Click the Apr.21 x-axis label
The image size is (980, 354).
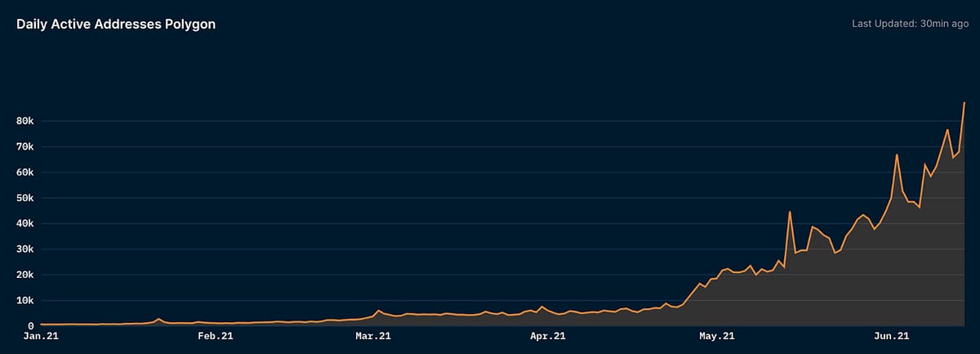(x=548, y=335)
